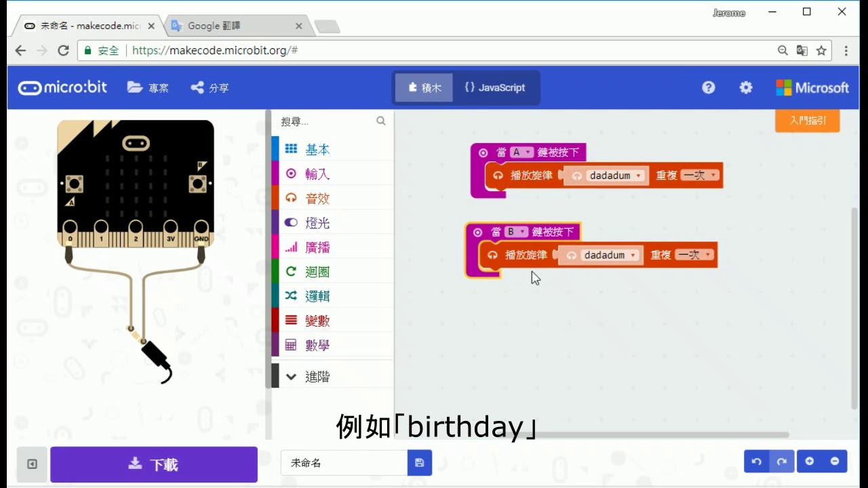Click the search magnifier in toolbox

381,121
